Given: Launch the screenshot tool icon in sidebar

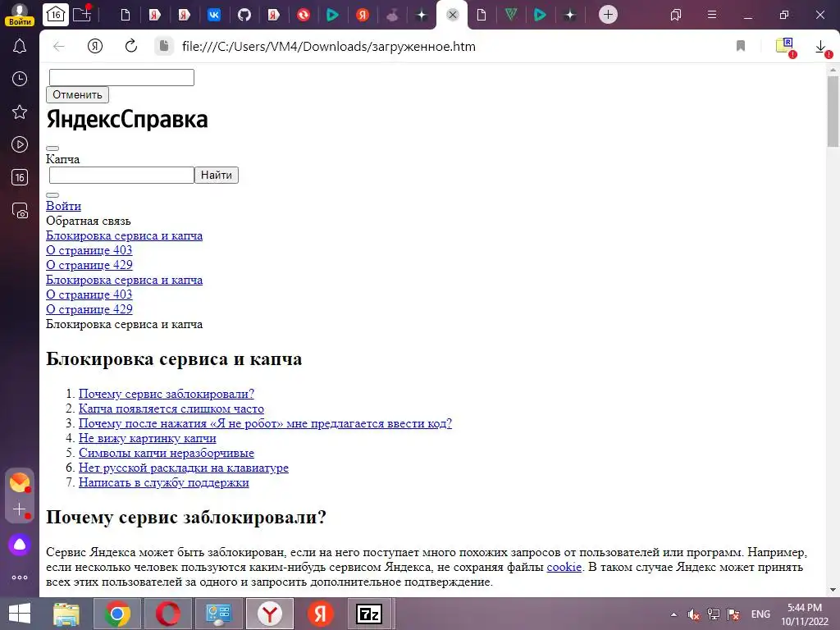Looking at the screenshot, I should pos(20,211).
